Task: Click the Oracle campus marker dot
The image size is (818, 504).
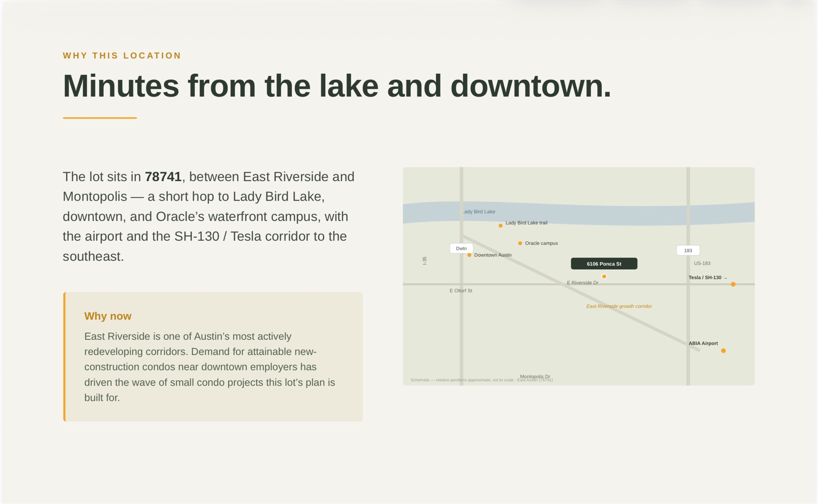Action: [520, 243]
